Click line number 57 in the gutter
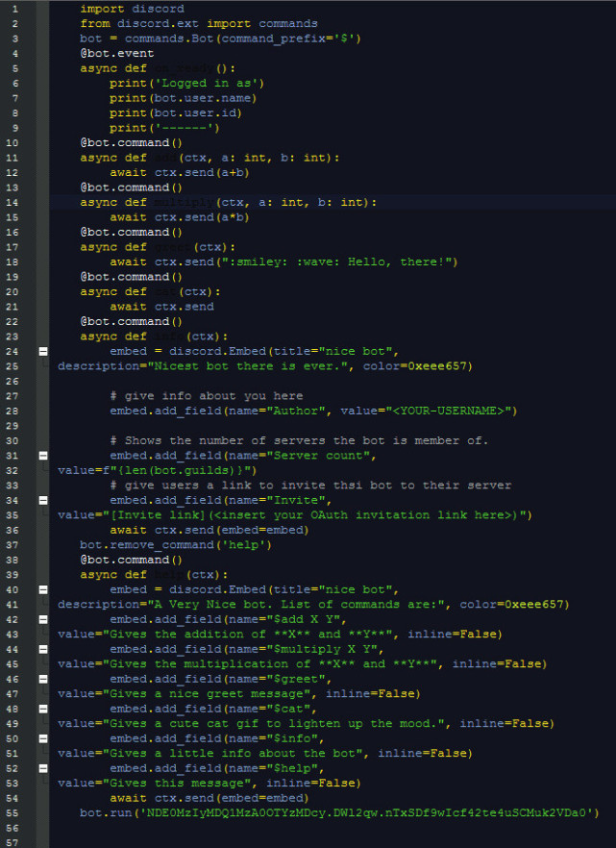 12,842
